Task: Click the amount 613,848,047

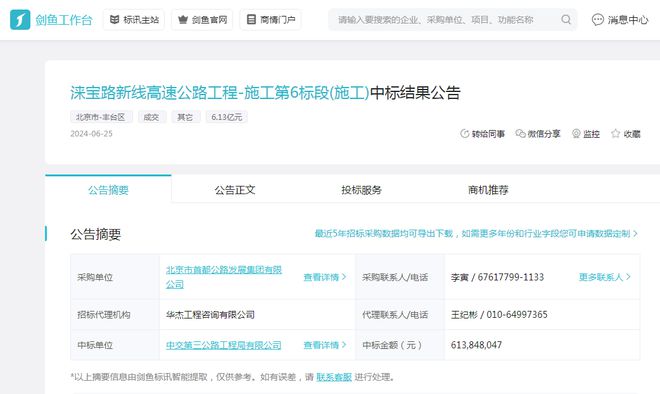Action: pyautogui.click(x=476, y=345)
